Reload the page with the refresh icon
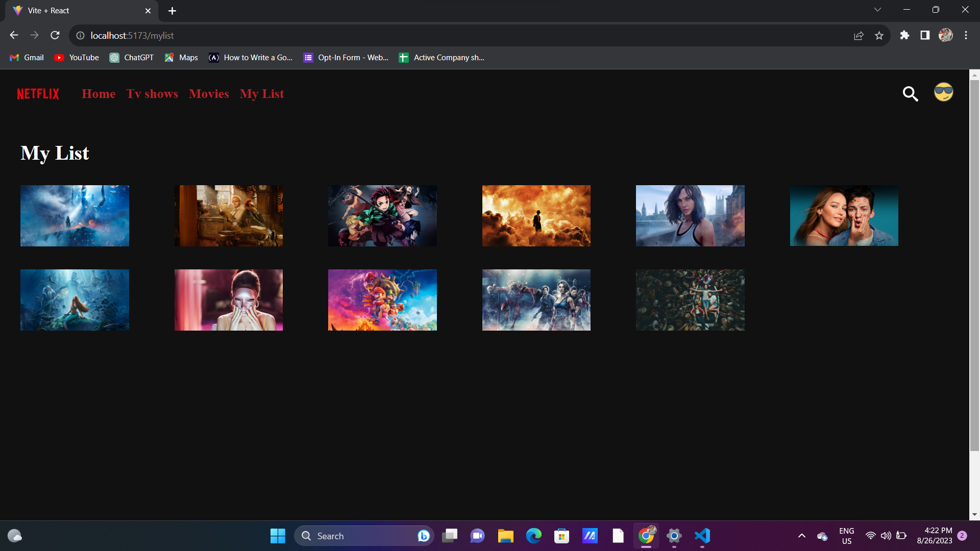This screenshot has height=551, width=980. (55, 35)
